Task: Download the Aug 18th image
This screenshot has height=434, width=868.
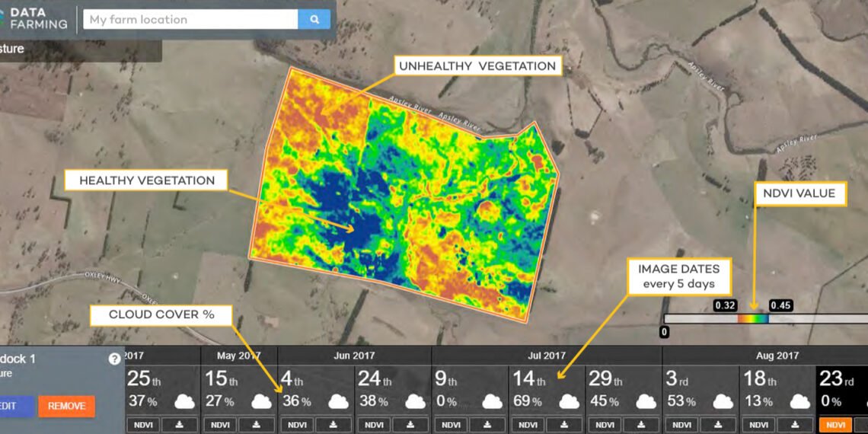Action: (x=796, y=425)
